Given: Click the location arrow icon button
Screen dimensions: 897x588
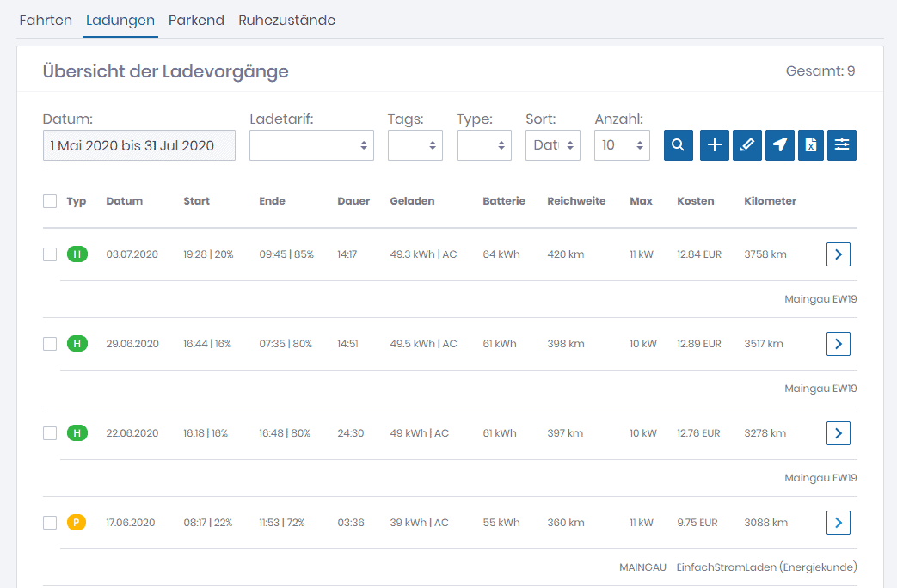Looking at the screenshot, I should pos(779,145).
